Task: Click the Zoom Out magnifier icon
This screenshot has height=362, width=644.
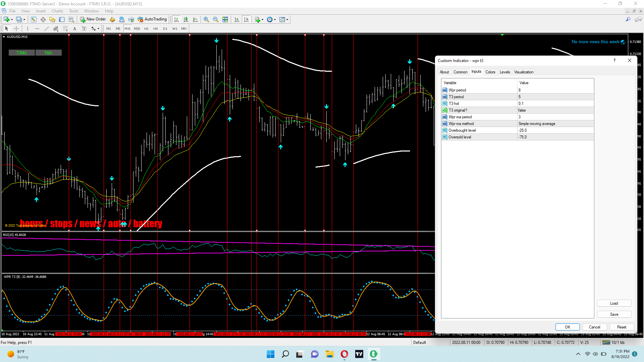Action: pyautogui.click(x=216, y=19)
